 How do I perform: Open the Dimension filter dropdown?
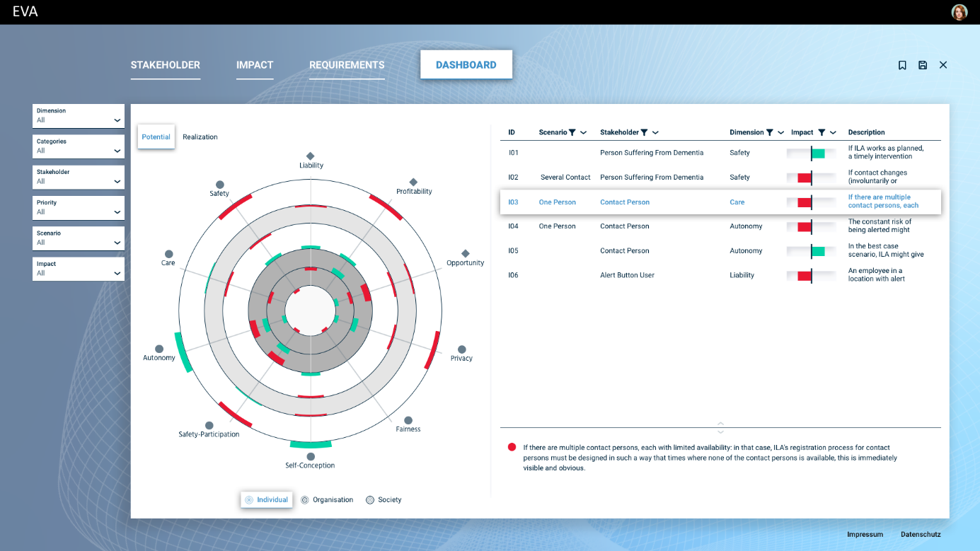click(x=79, y=116)
